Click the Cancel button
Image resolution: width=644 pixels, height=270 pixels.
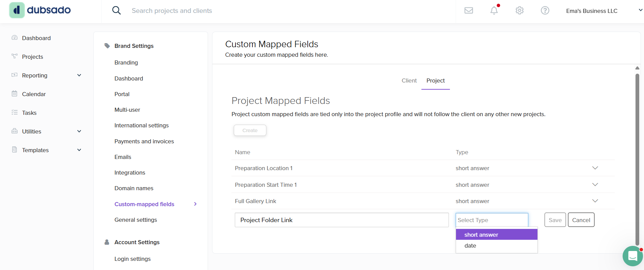pyautogui.click(x=581, y=220)
